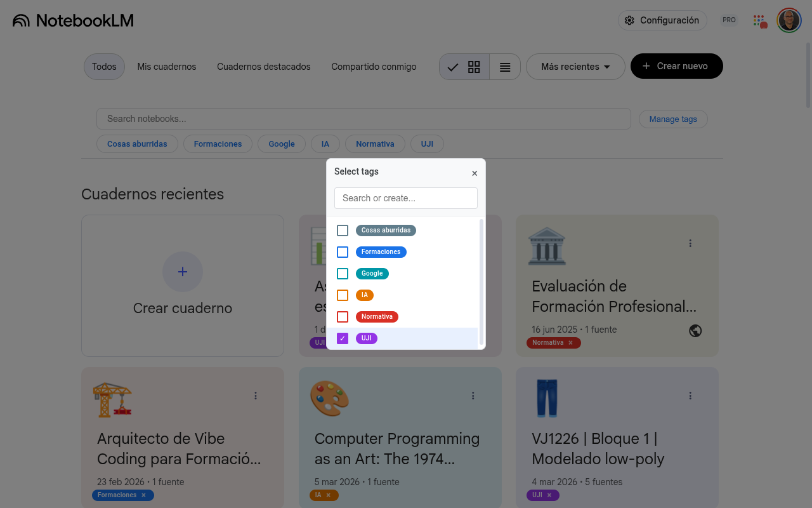812x508 pixels.
Task: Switch to Compartido conmigo tab
Action: click(374, 67)
